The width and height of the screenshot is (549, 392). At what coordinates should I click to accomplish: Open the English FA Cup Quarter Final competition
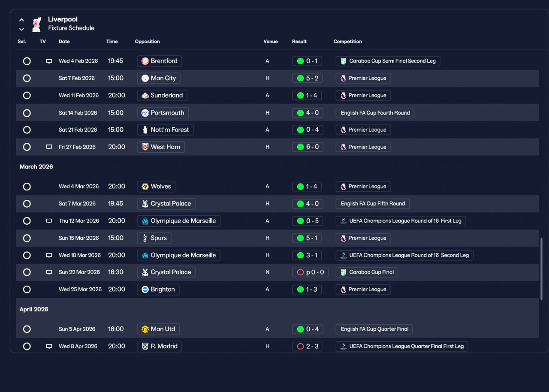pyautogui.click(x=374, y=329)
